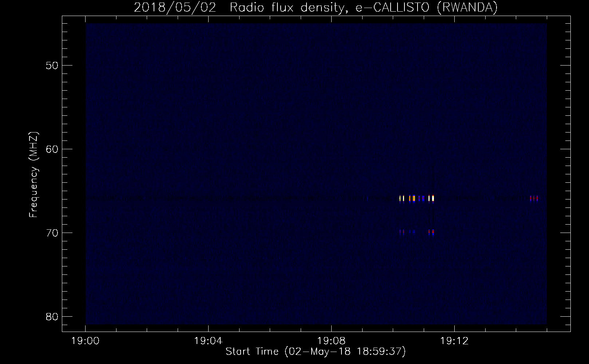
Task: Click the 19:08 time tick label
Action: click(331, 341)
